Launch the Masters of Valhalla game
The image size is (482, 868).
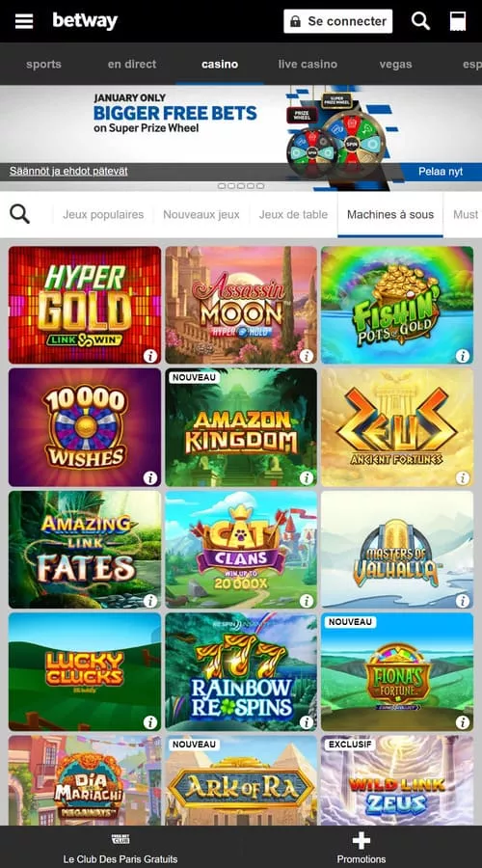[x=397, y=550]
